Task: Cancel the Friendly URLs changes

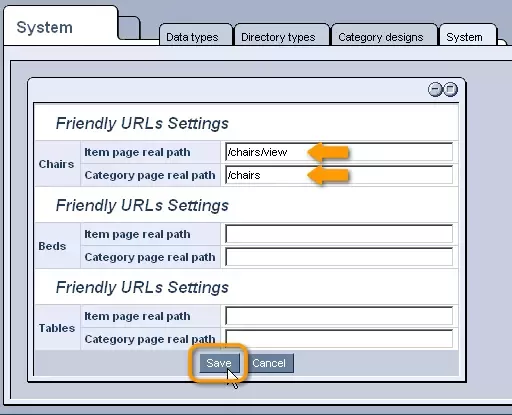Action: point(269,363)
